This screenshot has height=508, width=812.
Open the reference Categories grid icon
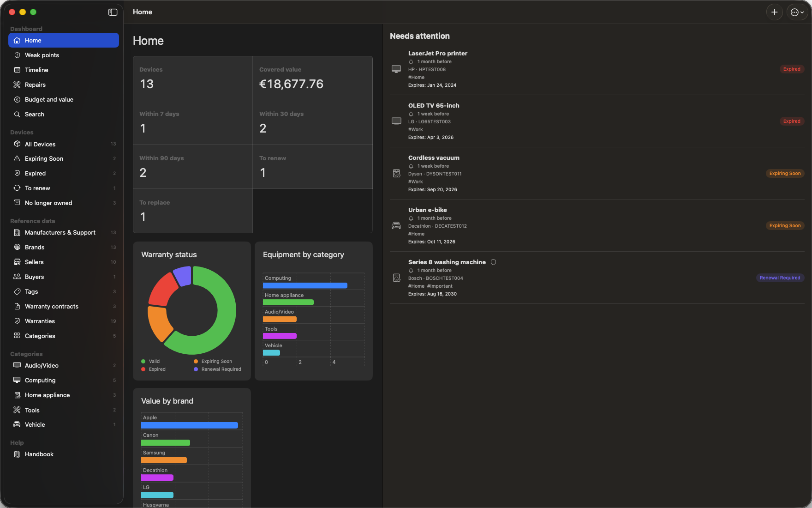[17, 336]
